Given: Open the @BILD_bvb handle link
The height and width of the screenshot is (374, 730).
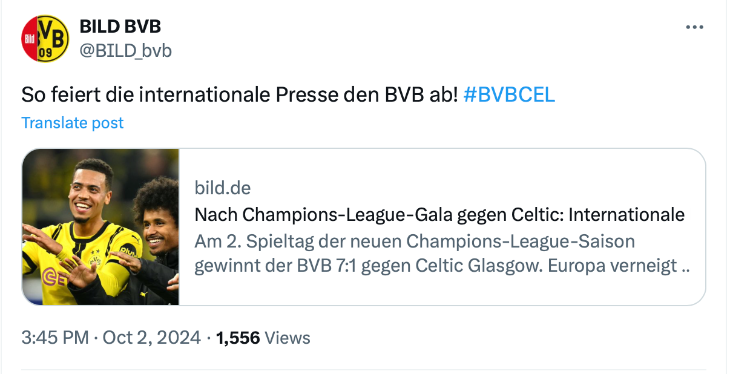Looking at the screenshot, I should pos(126,50).
